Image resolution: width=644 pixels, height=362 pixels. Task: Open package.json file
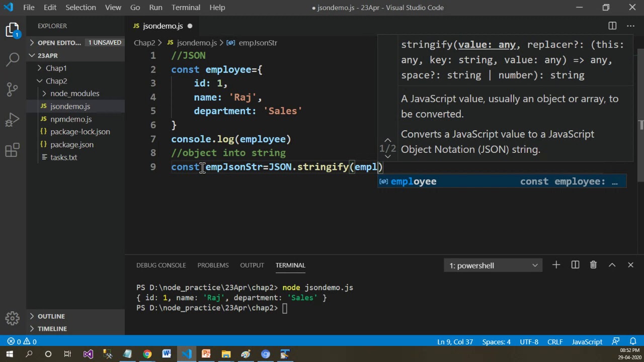75,144
